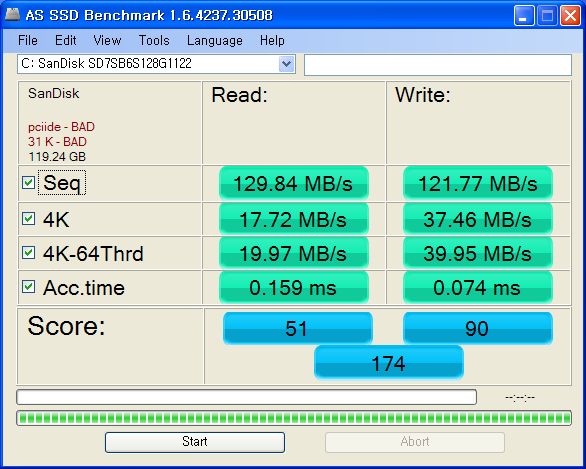Open the Edit menu

(66, 40)
